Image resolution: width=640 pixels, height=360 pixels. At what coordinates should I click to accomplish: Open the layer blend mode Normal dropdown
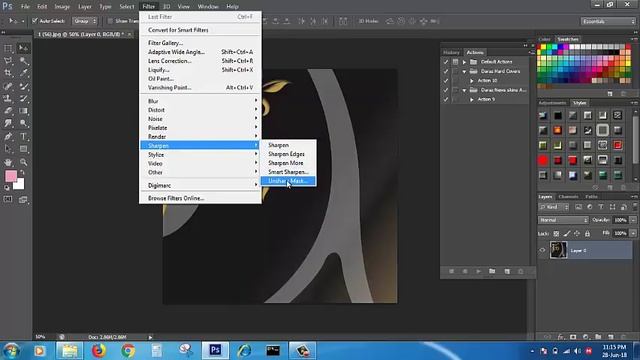[x=563, y=220]
